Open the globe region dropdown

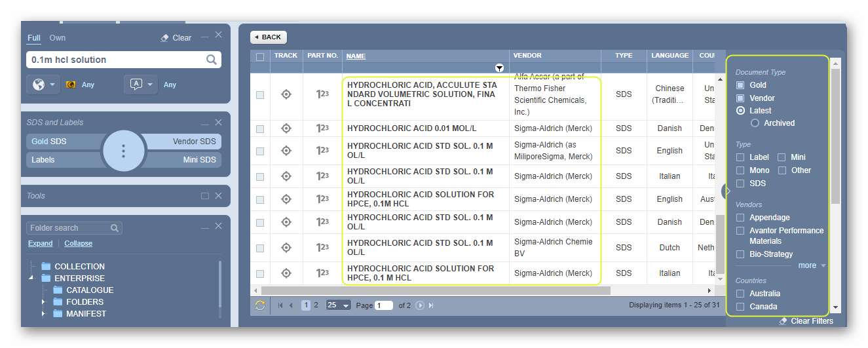(44, 85)
